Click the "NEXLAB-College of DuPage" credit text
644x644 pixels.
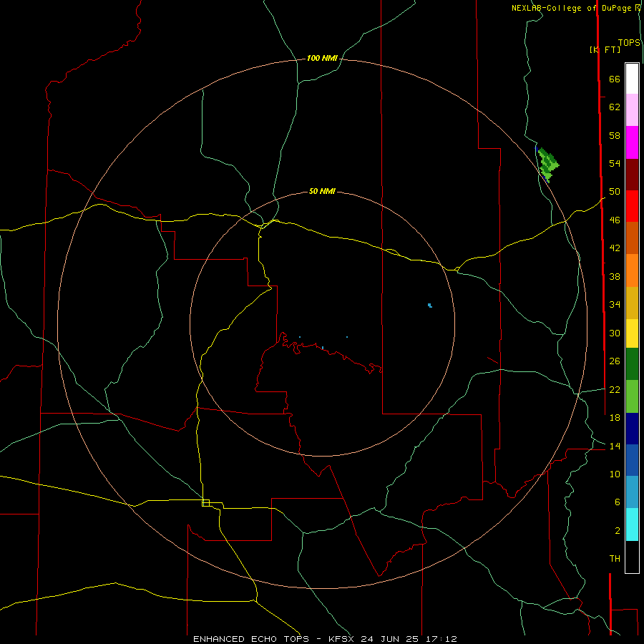(572, 8)
